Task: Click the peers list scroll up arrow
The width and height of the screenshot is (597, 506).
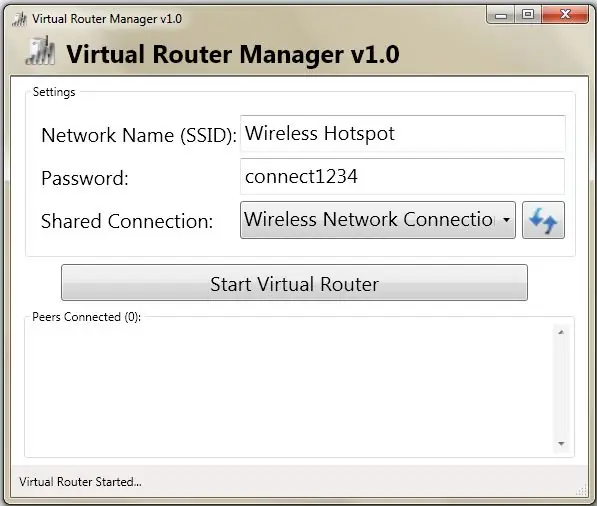Action: tap(561, 332)
